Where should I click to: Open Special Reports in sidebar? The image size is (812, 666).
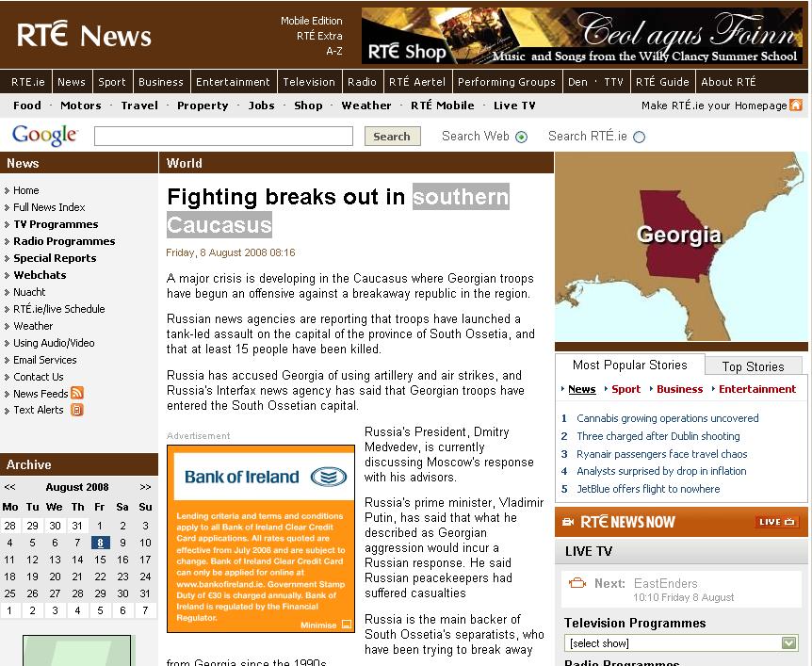55,258
